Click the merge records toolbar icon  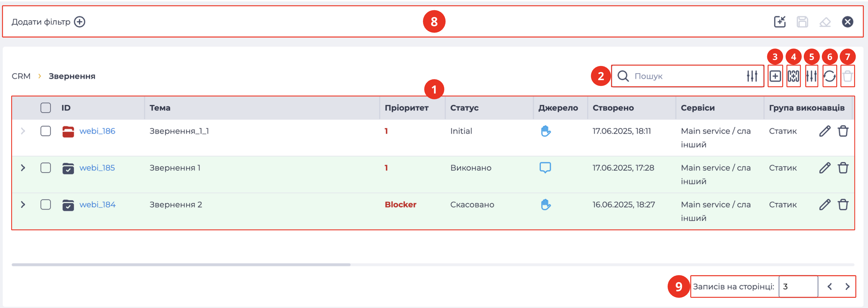tap(793, 76)
